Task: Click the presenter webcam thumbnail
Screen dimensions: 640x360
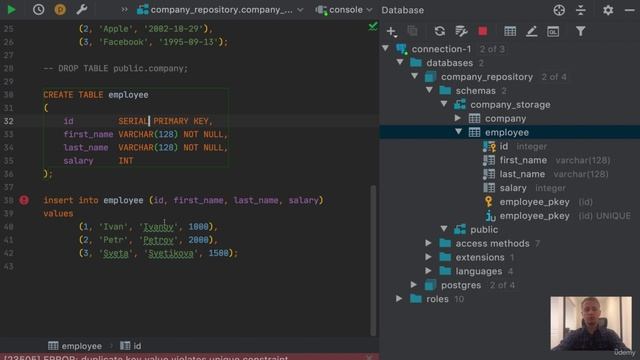Action: point(591,323)
